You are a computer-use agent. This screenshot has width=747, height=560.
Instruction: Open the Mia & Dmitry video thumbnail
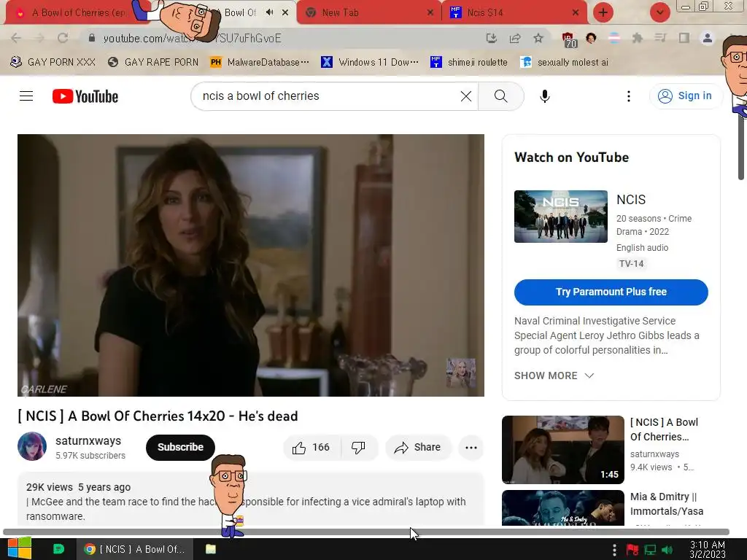[x=562, y=507]
